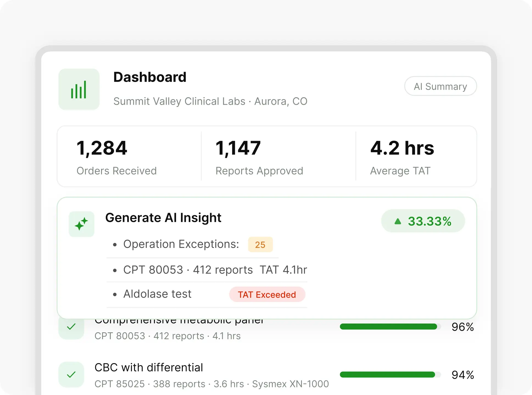Click CPT 85025 · 388 reports details
Viewport: 532px width, 395px height.
tap(211, 384)
